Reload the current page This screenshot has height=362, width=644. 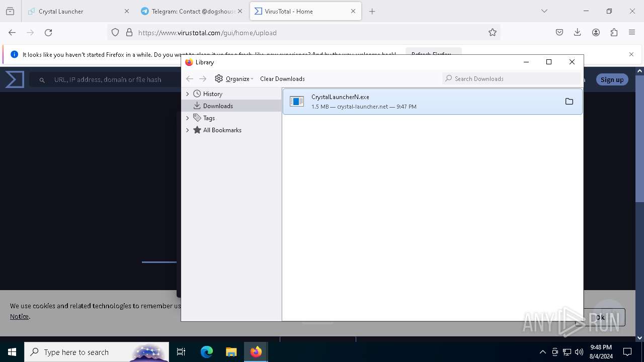pos(48,33)
